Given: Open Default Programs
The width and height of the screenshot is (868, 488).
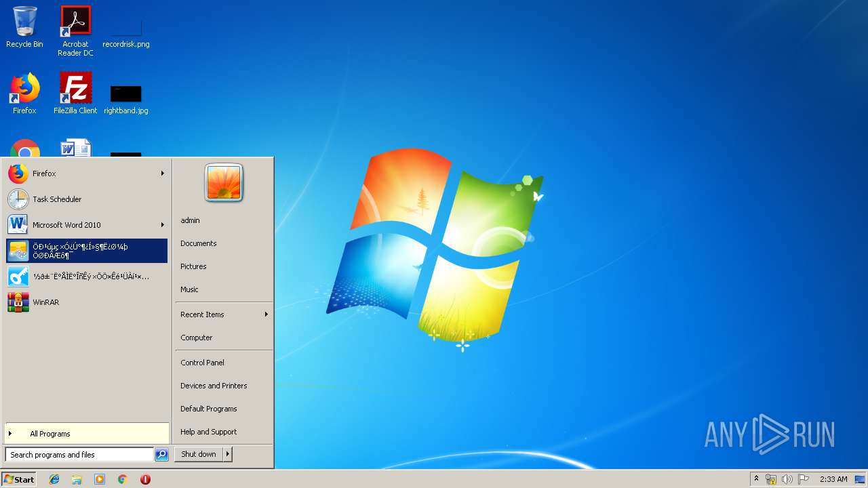Looking at the screenshot, I should pyautogui.click(x=224, y=409).
